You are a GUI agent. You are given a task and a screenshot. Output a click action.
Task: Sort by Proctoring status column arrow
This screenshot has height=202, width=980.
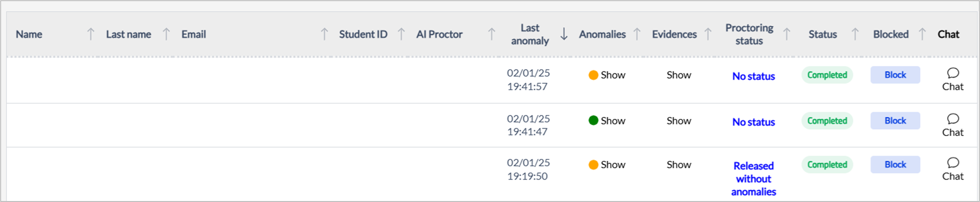pyautogui.click(x=786, y=34)
